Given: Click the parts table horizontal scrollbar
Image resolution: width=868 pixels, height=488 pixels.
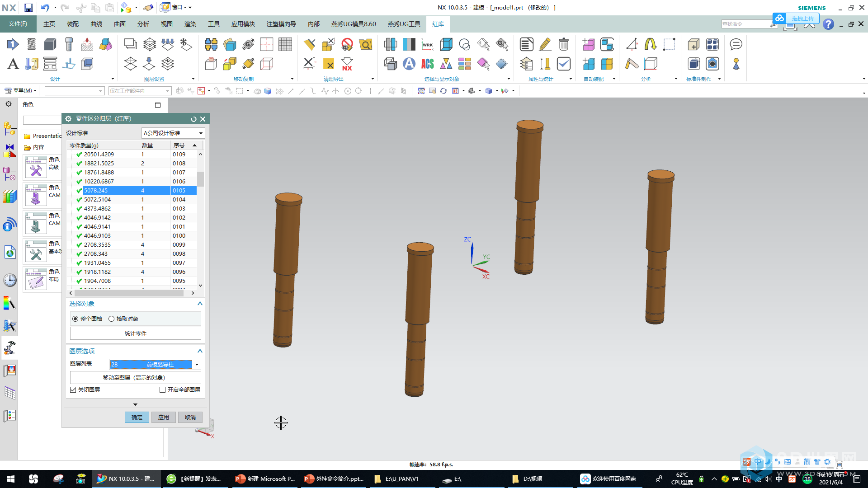Looking at the screenshot, I should (129, 293).
